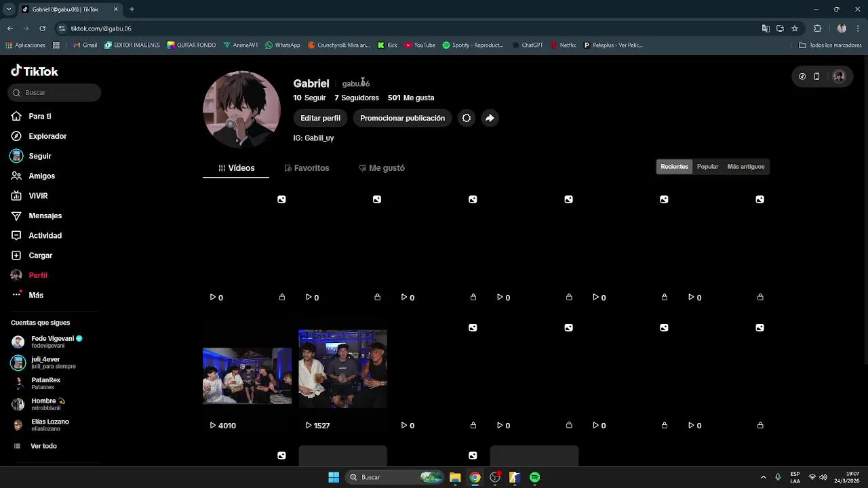Open the ChatGPT bookmark
The height and width of the screenshot is (488, 868).
coord(528,45)
